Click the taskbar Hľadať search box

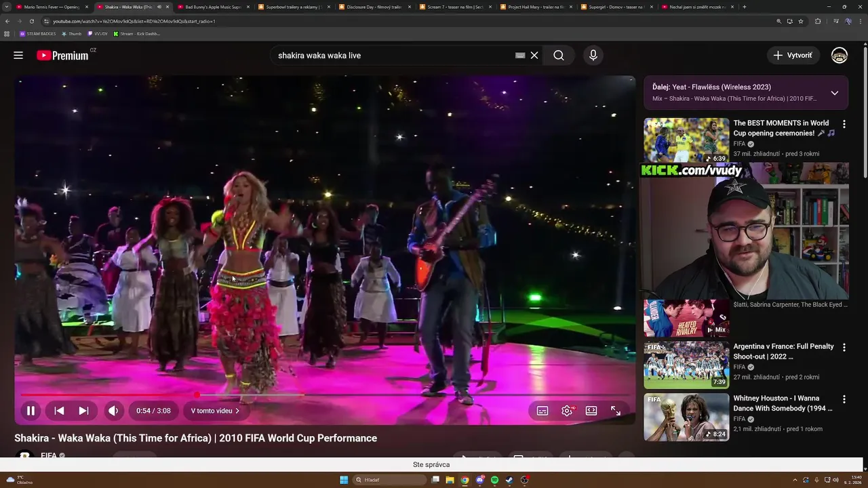pos(390,480)
